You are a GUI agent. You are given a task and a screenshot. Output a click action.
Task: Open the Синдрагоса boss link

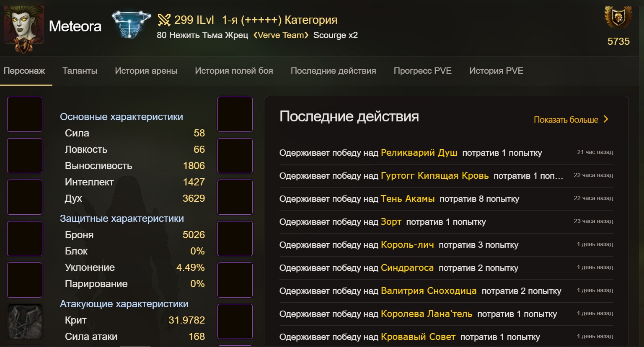coord(407,267)
